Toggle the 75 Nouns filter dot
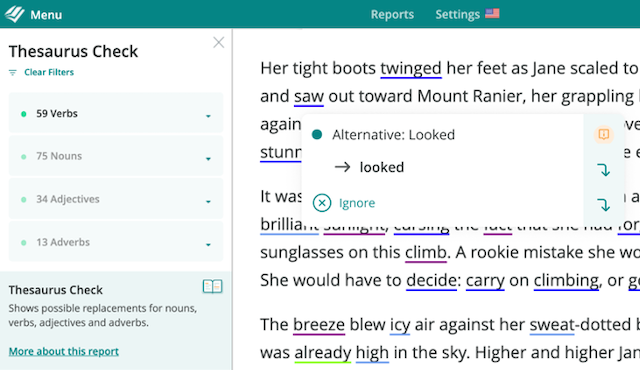Image resolution: width=640 pixels, height=370 pixels. 24,157
